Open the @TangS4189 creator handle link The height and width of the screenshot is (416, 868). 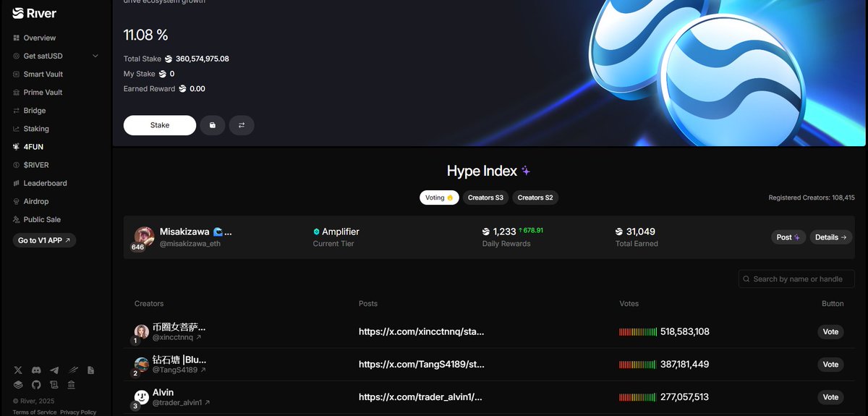click(x=179, y=370)
